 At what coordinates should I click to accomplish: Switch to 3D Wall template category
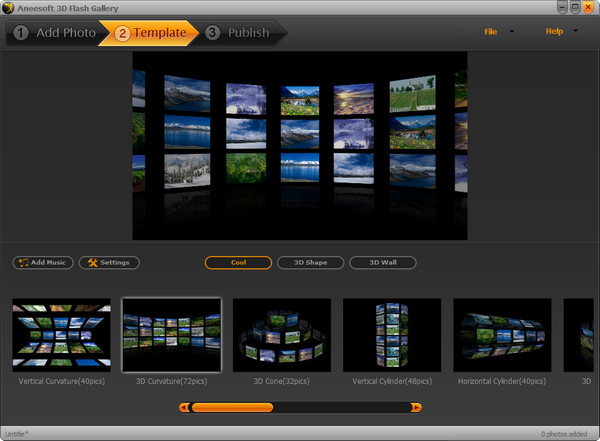[382, 263]
